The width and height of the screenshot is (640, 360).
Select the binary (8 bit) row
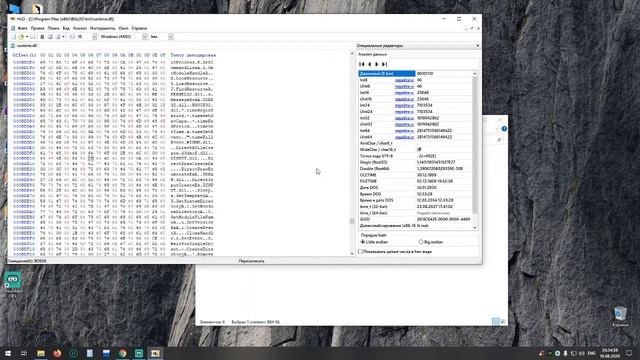point(416,73)
